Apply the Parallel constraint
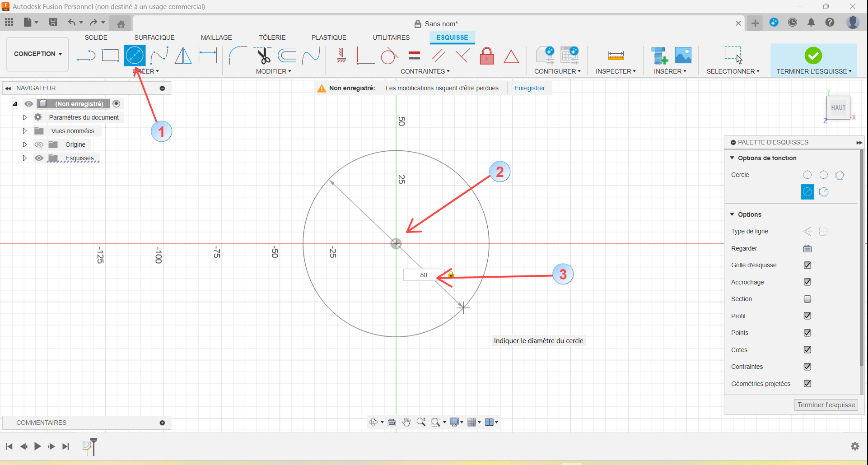 (x=438, y=56)
